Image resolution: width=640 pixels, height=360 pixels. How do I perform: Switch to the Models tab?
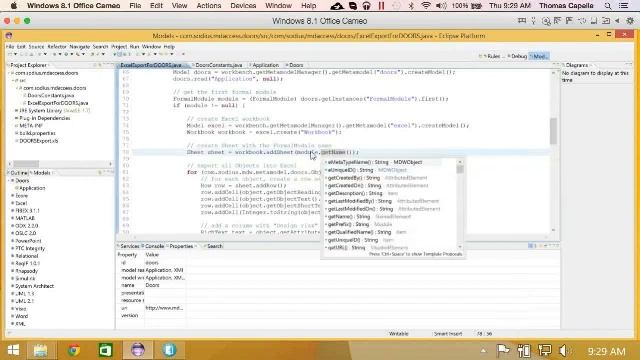point(41,173)
